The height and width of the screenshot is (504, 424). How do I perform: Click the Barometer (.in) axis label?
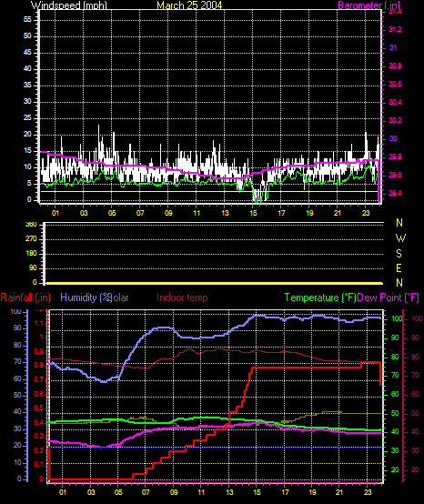coord(369,5)
